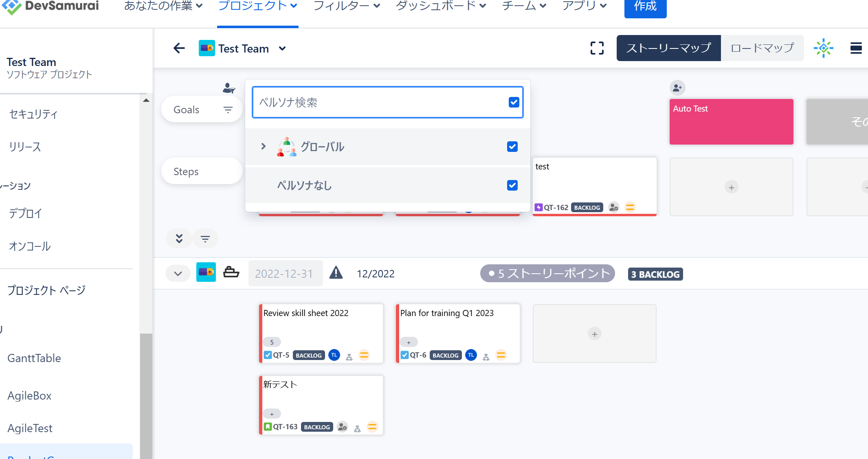Click the add-persona icon above Auto Test
Image resolution: width=868 pixels, height=459 pixels.
tap(677, 88)
